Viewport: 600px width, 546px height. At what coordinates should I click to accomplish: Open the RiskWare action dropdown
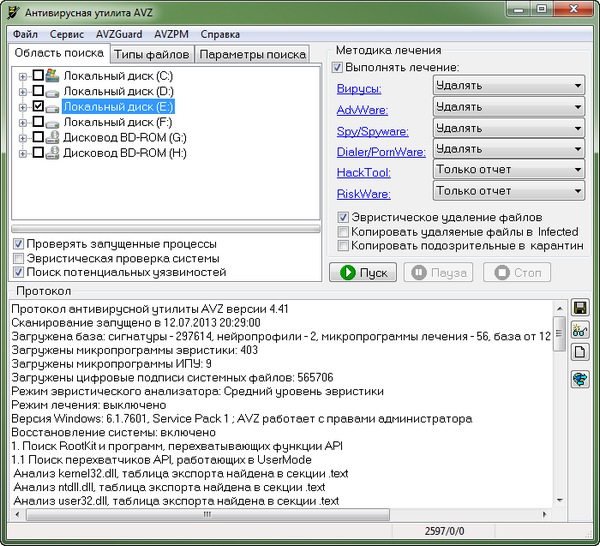pyautogui.click(x=509, y=192)
